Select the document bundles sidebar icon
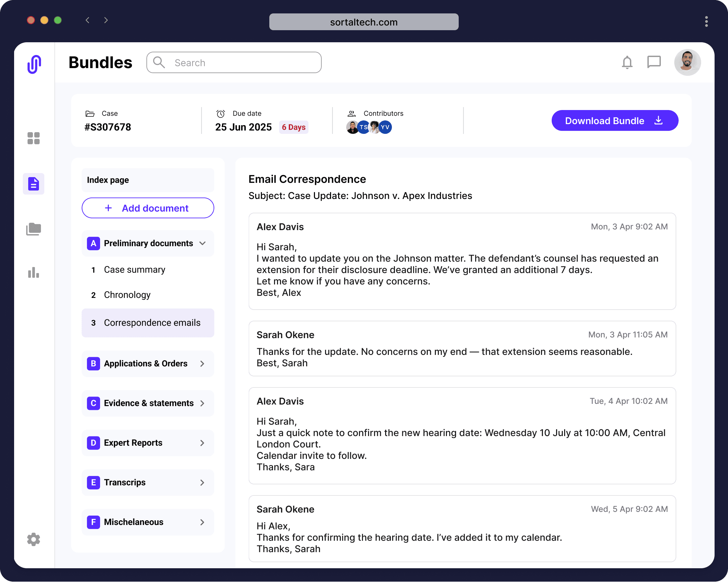 (x=34, y=184)
